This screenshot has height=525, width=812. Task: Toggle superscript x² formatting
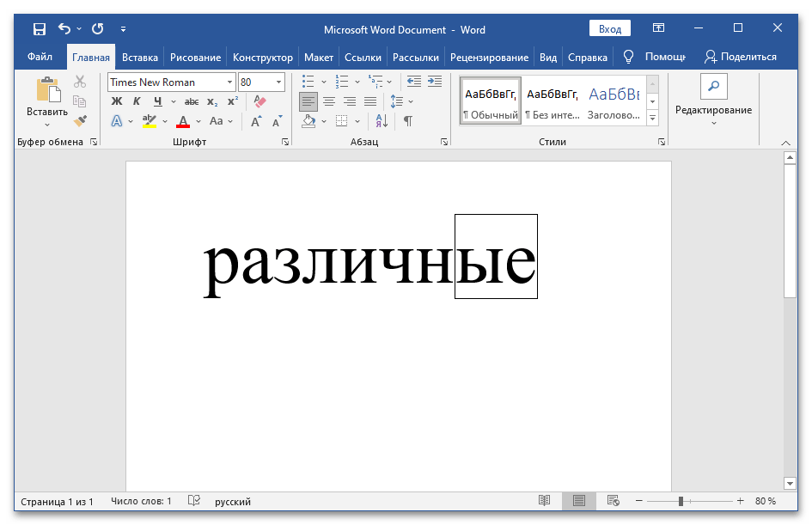233,101
